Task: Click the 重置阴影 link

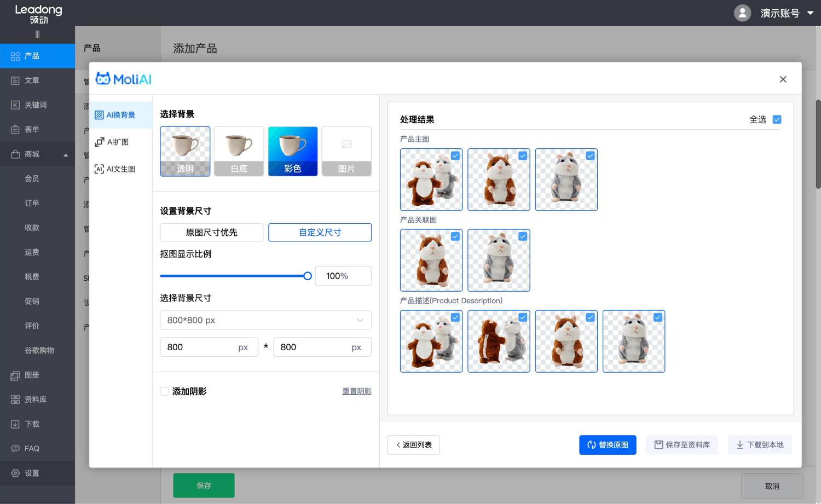Action: click(357, 391)
